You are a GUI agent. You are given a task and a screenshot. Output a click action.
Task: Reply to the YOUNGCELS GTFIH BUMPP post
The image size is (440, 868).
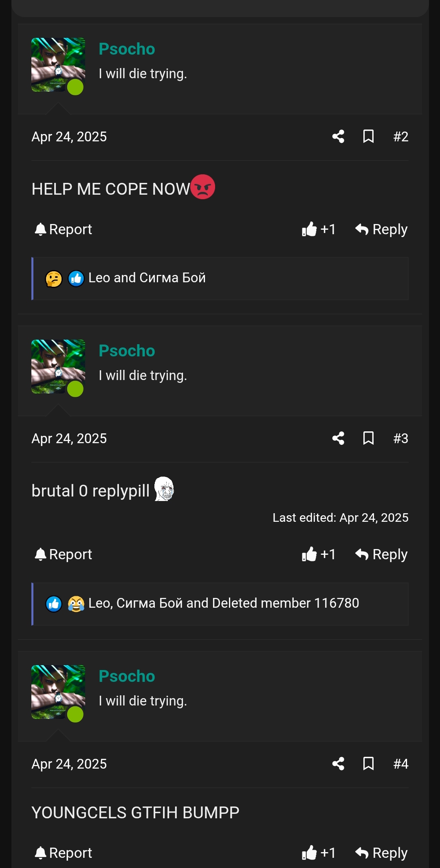click(x=380, y=853)
